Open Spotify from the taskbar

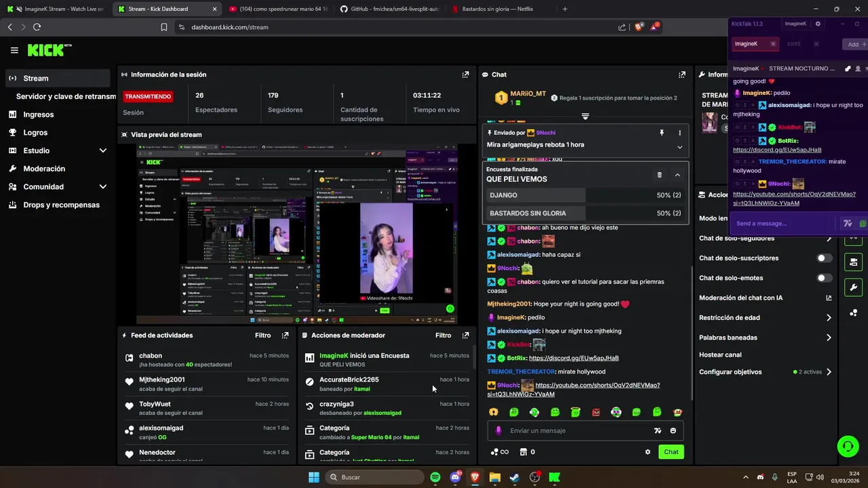tap(435, 477)
